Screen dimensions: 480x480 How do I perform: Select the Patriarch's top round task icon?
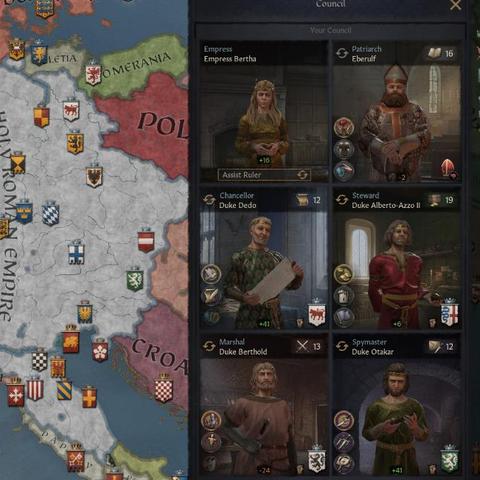click(344, 127)
